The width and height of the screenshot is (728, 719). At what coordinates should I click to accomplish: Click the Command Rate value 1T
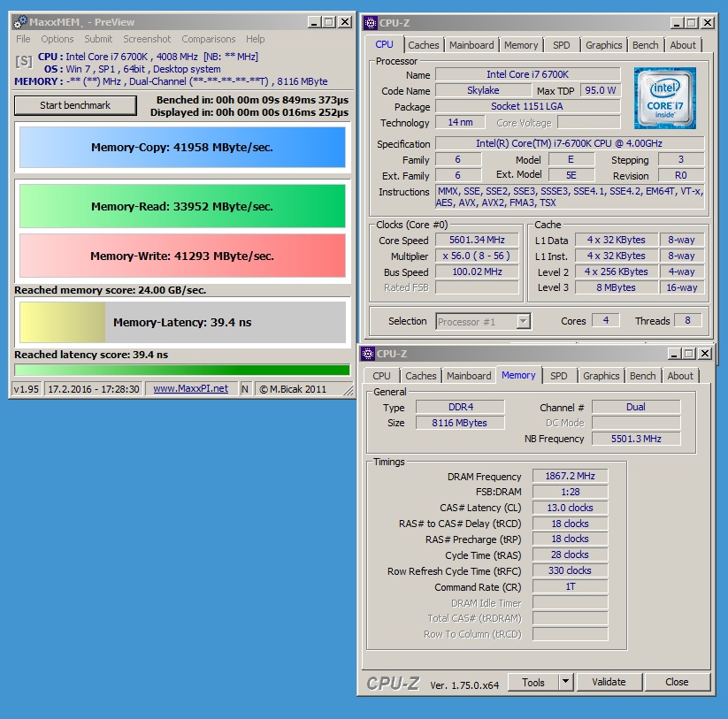571,586
